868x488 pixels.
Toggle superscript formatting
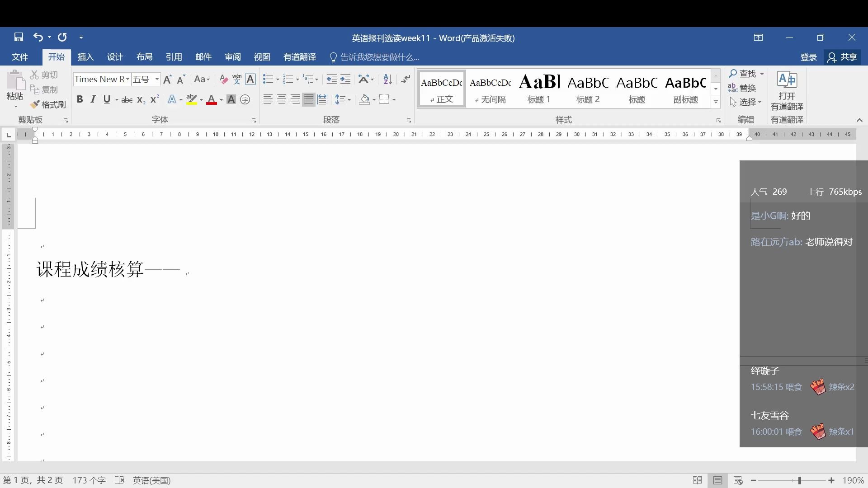[x=155, y=99]
